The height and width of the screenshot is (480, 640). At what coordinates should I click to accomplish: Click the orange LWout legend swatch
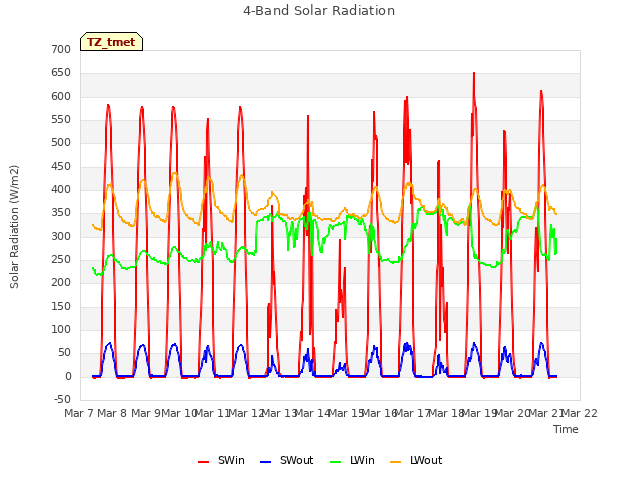pos(396,462)
